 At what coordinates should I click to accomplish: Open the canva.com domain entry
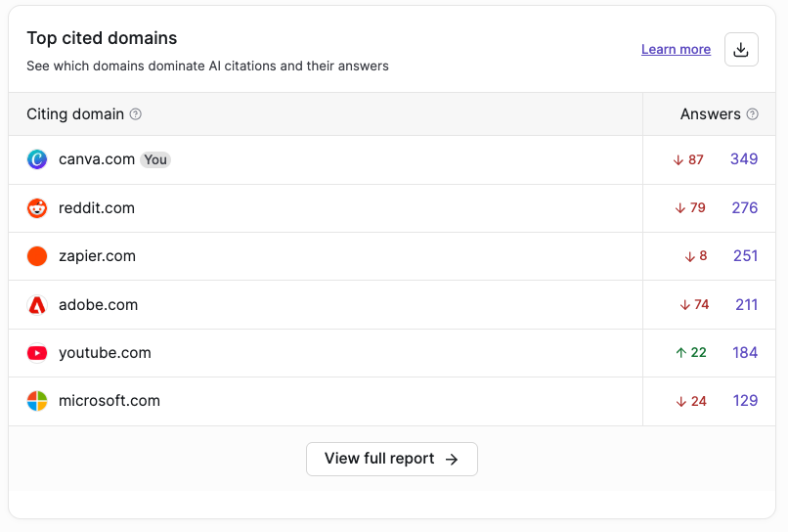[97, 159]
